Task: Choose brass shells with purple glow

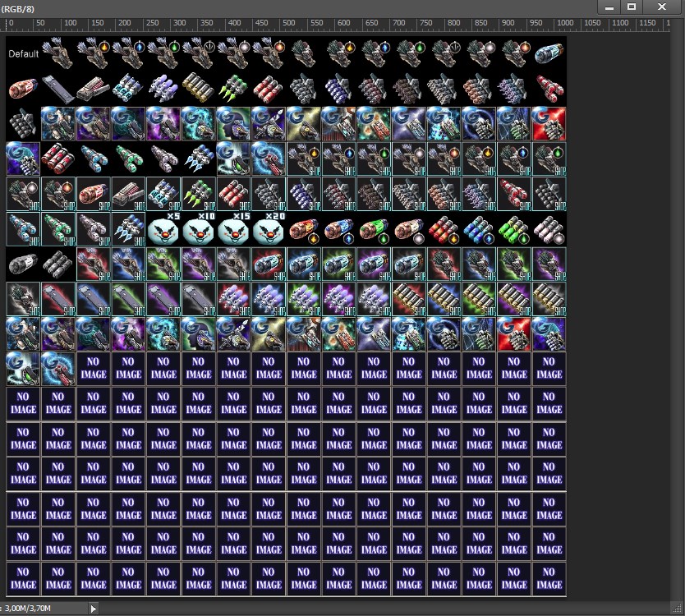Action: tap(514, 299)
